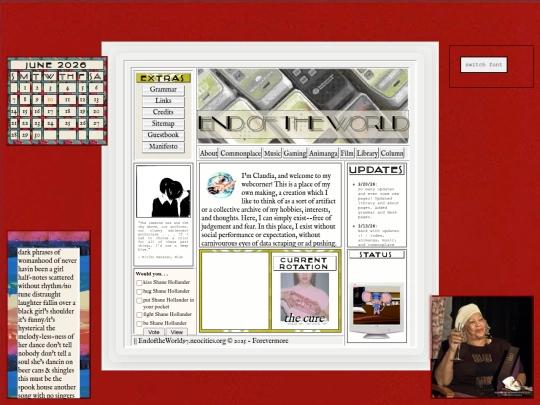
Task: Open the Guestbook
Action: [x=163, y=135]
